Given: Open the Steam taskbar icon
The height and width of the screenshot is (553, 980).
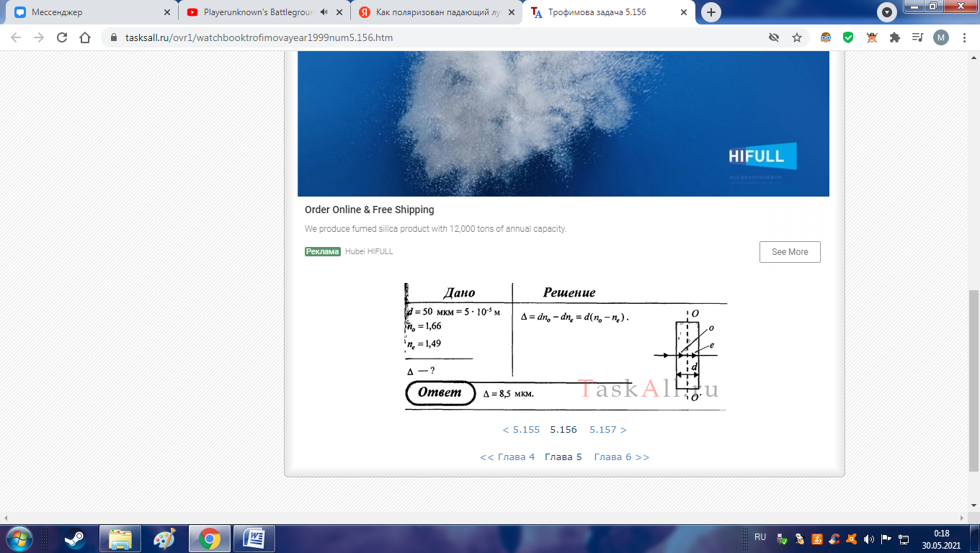Looking at the screenshot, I should click(75, 539).
